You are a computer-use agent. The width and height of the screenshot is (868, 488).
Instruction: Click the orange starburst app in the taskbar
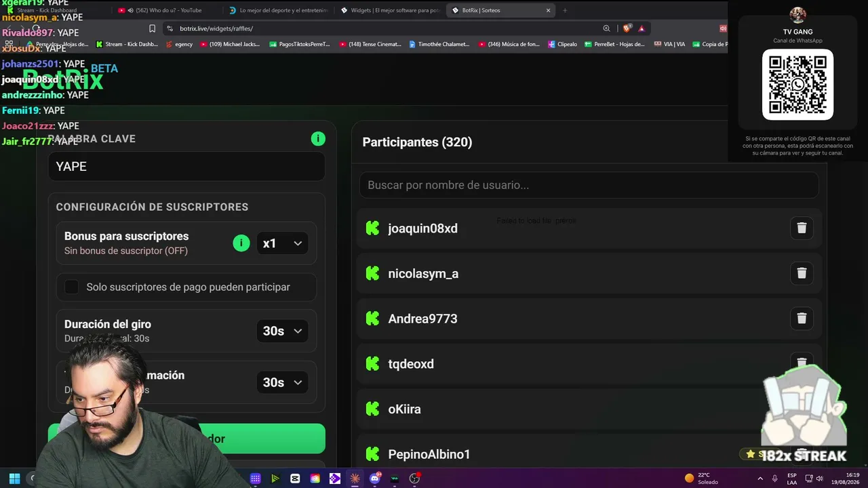[355, 479]
